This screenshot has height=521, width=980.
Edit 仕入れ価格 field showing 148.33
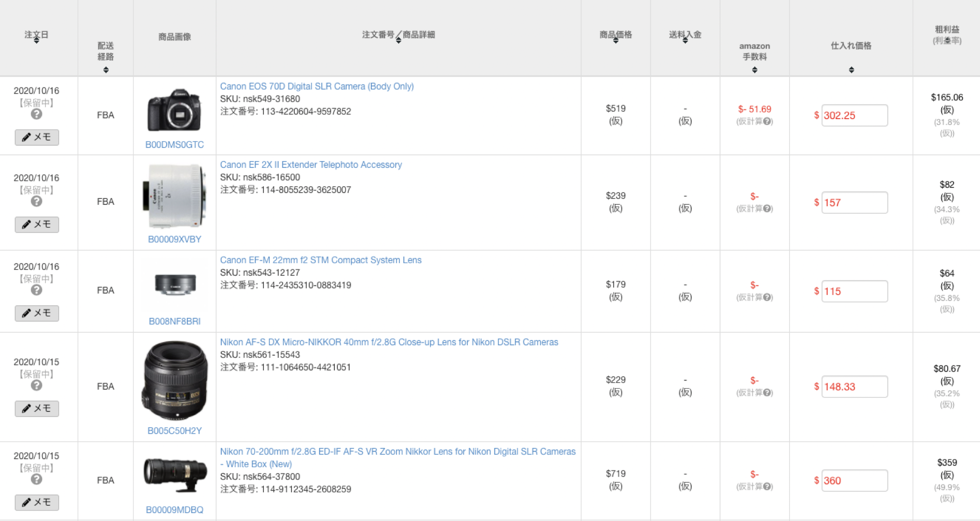pos(854,387)
